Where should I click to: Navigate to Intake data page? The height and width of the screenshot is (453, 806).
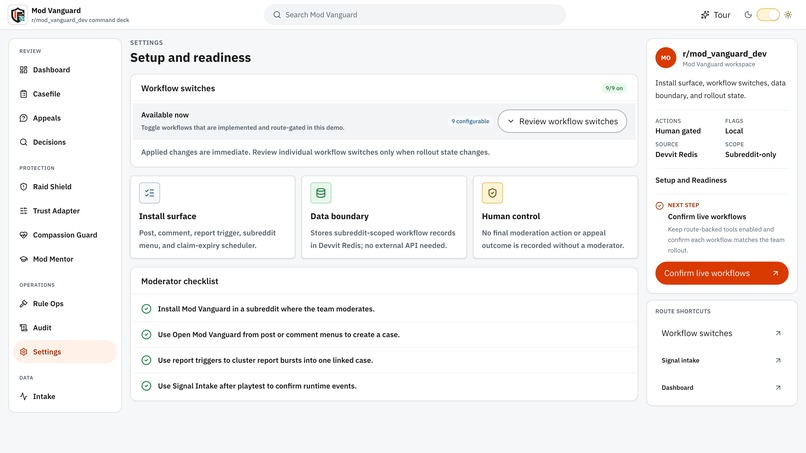pyautogui.click(x=65, y=396)
